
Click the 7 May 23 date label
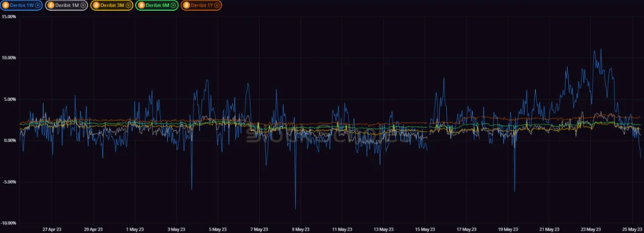259,229
